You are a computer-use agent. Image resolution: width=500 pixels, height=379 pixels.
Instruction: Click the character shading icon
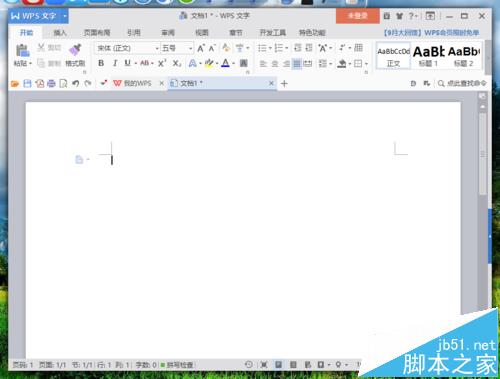tap(244, 63)
